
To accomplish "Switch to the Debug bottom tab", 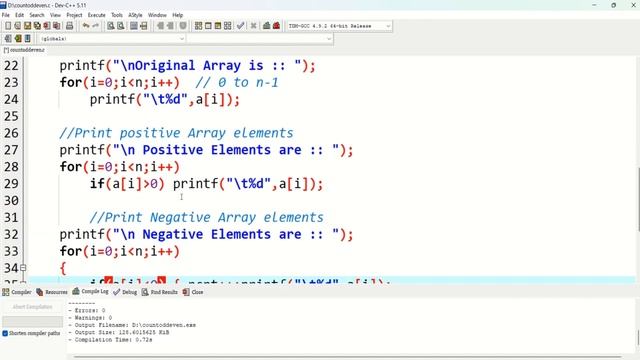I will (x=125, y=292).
